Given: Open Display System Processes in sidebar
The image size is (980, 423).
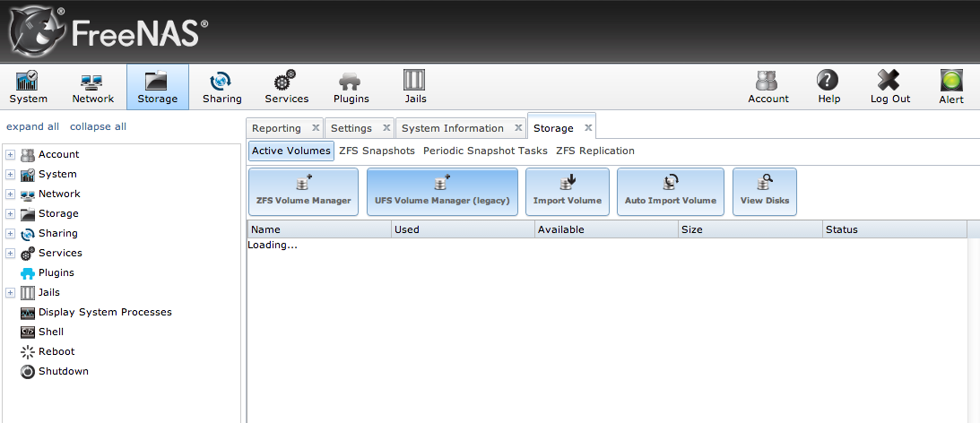Looking at the screenshot, I should tap(105, 312).
